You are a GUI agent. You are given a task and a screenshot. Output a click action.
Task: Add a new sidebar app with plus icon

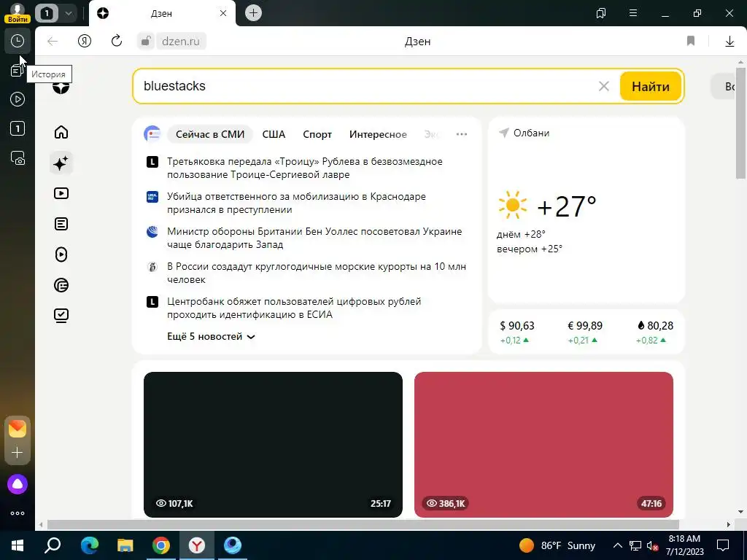(x=18, y=452)
